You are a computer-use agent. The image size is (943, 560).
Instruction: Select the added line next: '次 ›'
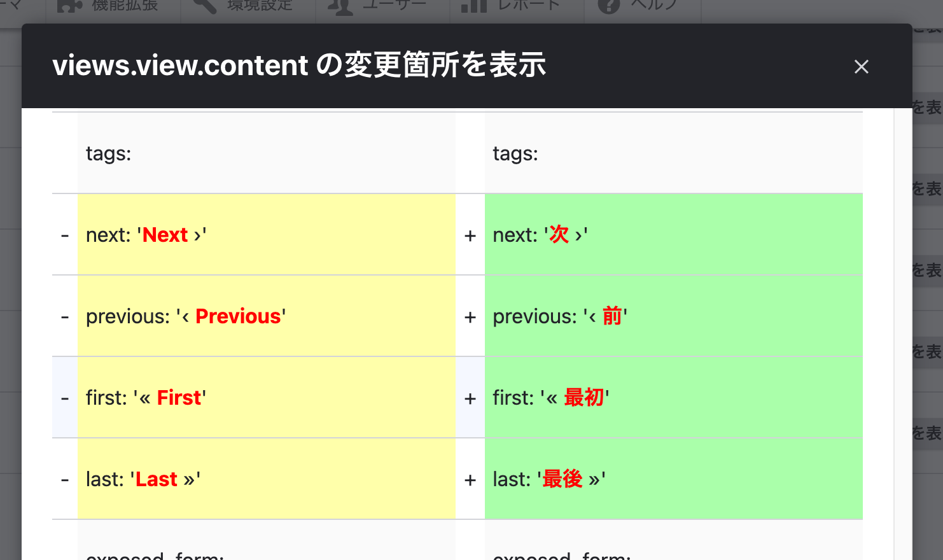coord(673,235)
